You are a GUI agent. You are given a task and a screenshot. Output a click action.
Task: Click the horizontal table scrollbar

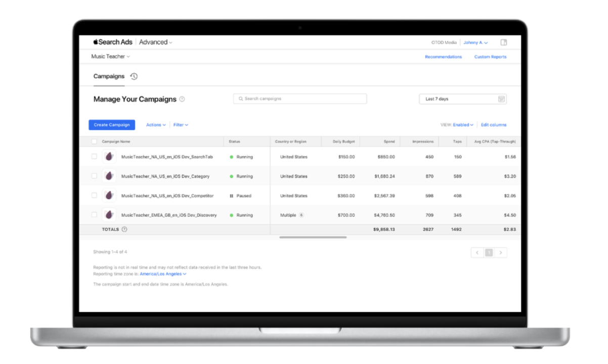tap(313, 237)
